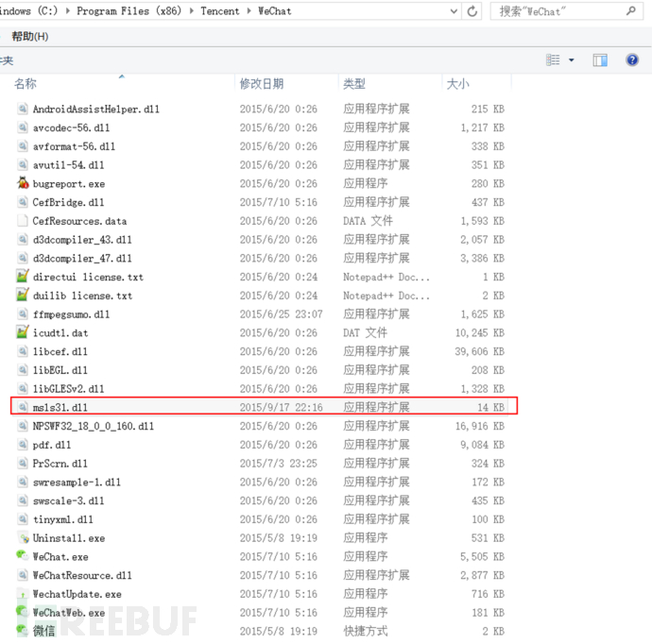This screenshot has height=644, width=652.
Task: Select the directui license.txt Notepad++ icon
Action: click(x=23, y=277)
